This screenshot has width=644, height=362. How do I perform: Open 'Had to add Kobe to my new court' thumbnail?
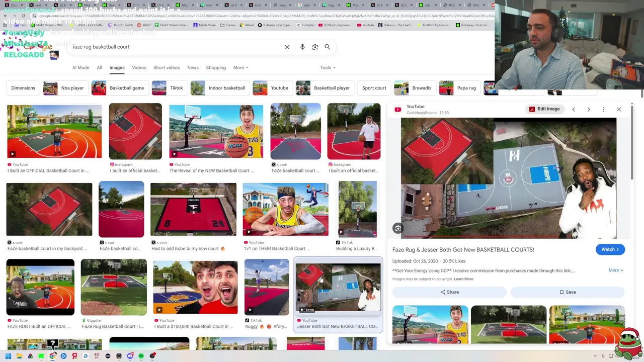[x=193, y=209]
